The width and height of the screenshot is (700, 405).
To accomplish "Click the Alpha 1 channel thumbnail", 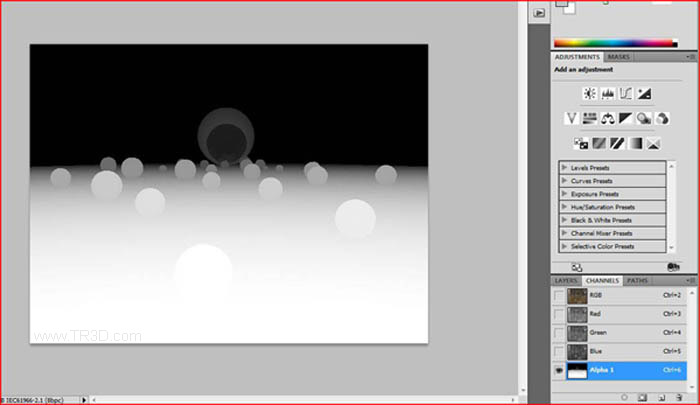I will coord(577,371).
